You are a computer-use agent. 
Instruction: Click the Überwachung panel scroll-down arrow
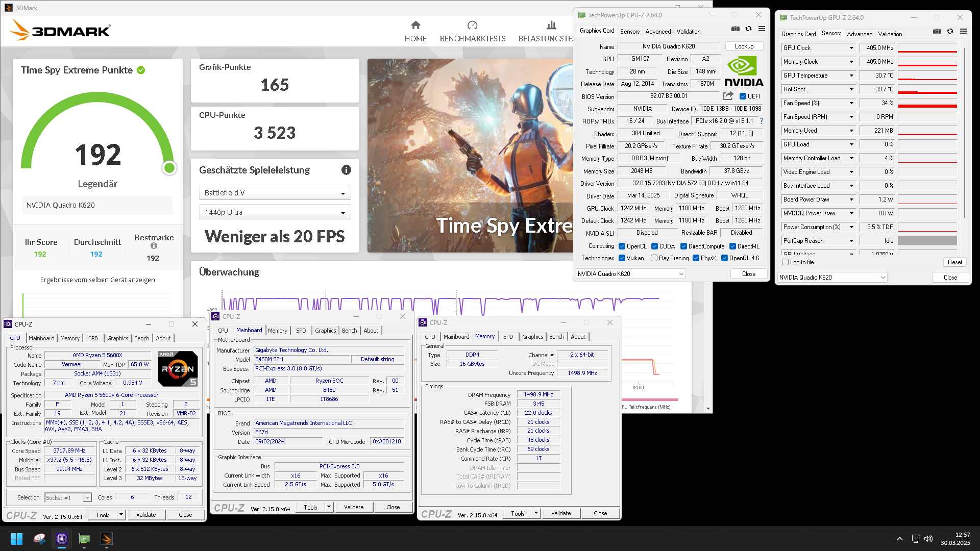click(708, 409)
